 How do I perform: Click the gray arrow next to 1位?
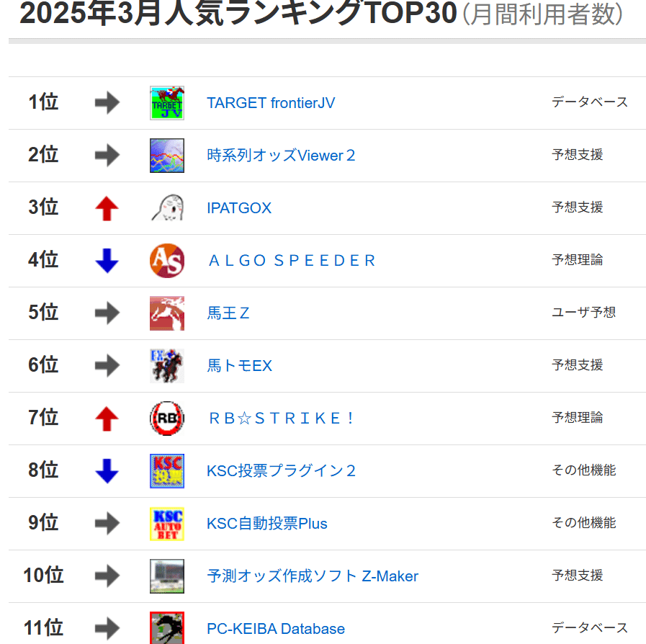pos(107,102)
